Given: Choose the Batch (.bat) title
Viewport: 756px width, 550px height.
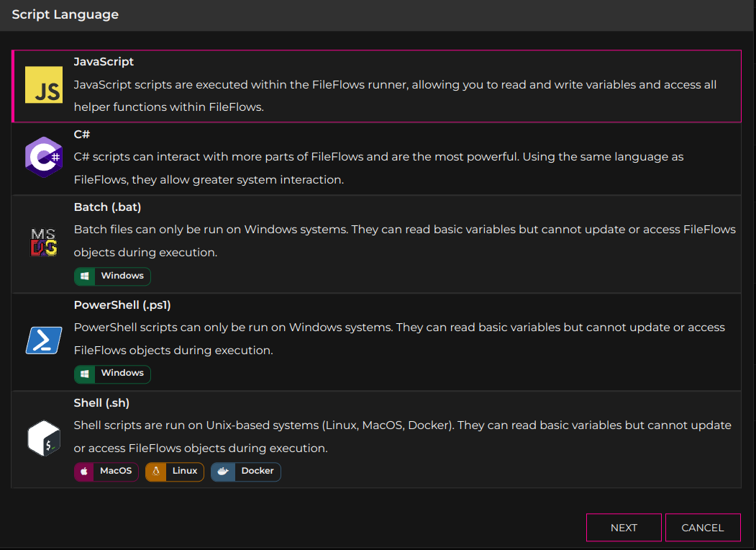Looking at the screenshot, I should click(x=107, y=207).
